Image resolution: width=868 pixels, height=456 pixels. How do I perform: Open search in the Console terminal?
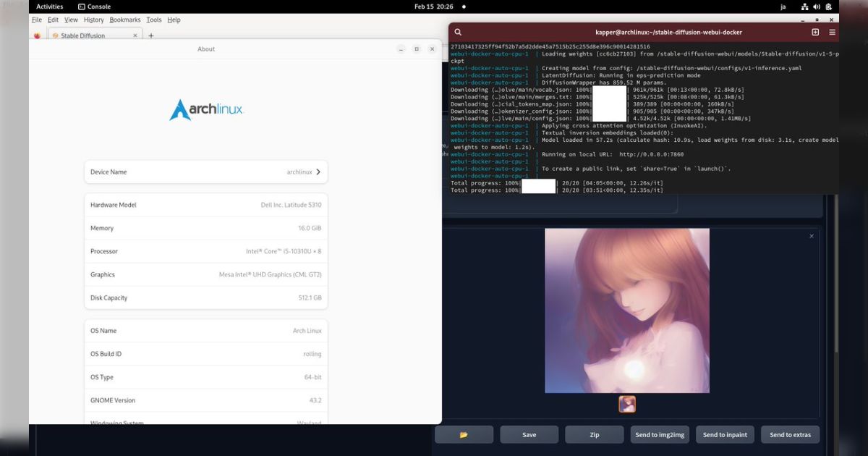coord(458,32)
